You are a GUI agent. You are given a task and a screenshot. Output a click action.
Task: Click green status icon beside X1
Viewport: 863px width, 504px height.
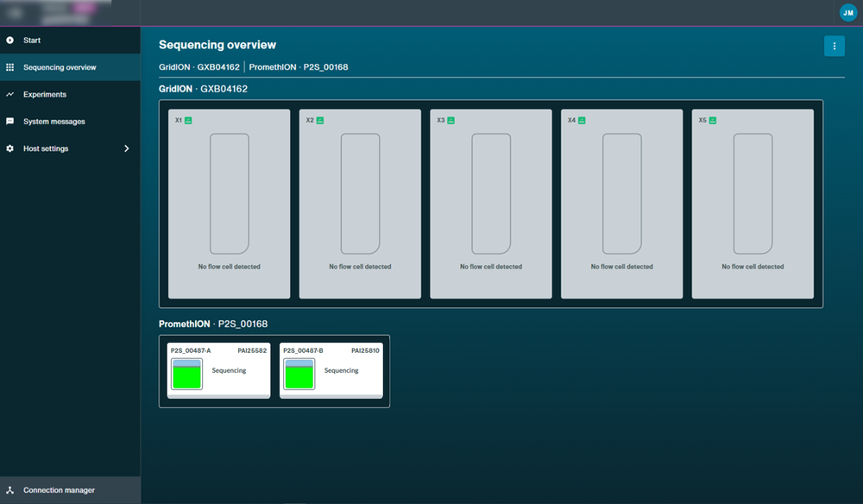click(188, 120)
